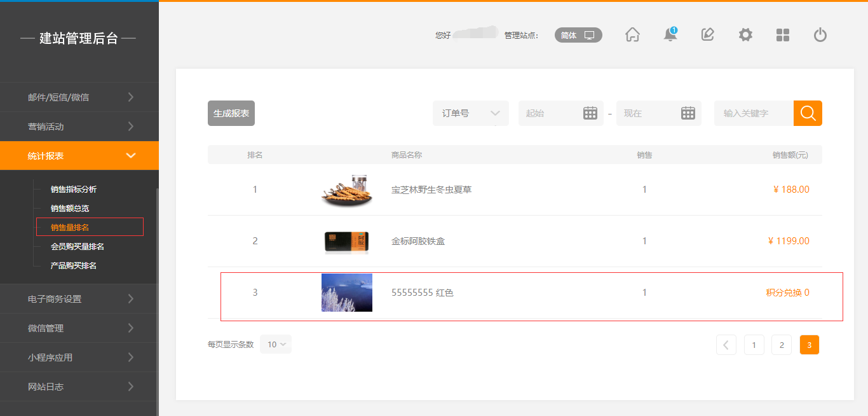868x416 pixels.
Task: Open settings gear icon
Action: (745, 35)
